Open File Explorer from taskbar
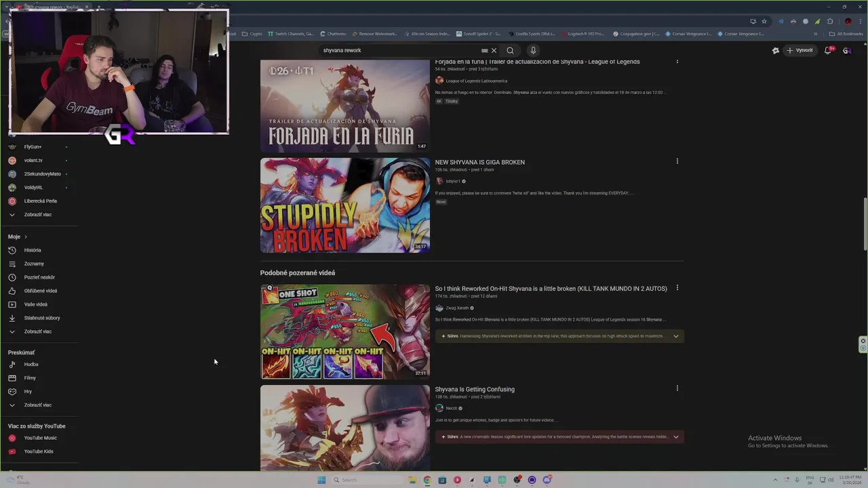The height and width of the screenshot is (488, 868). 412,480
